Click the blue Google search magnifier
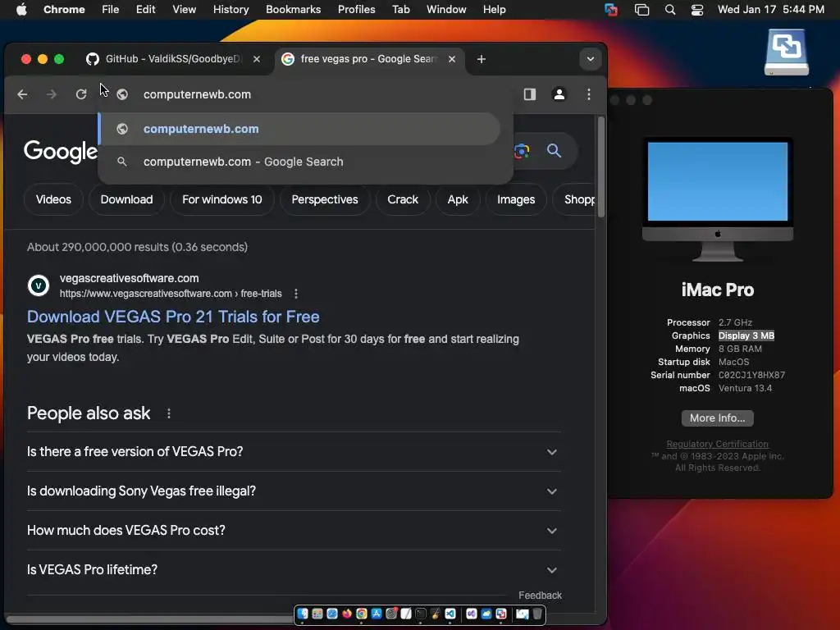Image resolution: width=840 pixels, height=630 pixels. tap(554, 151)
